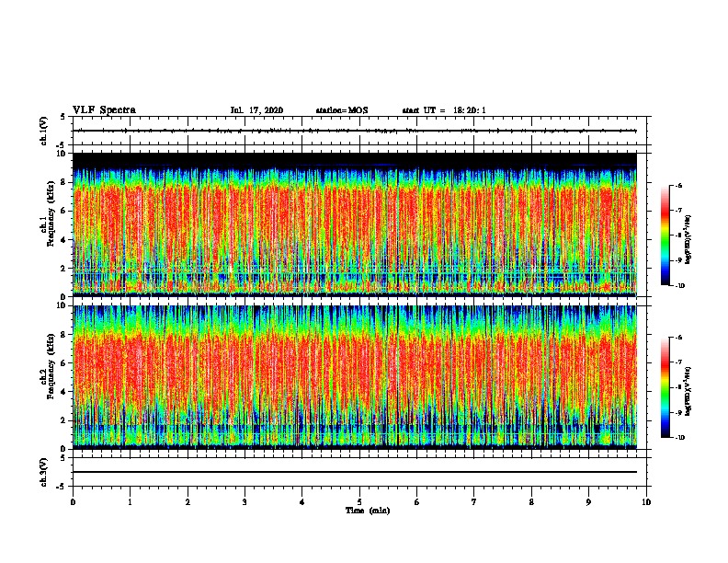728x563 pixels.
Task: Click the "-10" tick on ch.2 color bar
Action: (x=680, y=438)
